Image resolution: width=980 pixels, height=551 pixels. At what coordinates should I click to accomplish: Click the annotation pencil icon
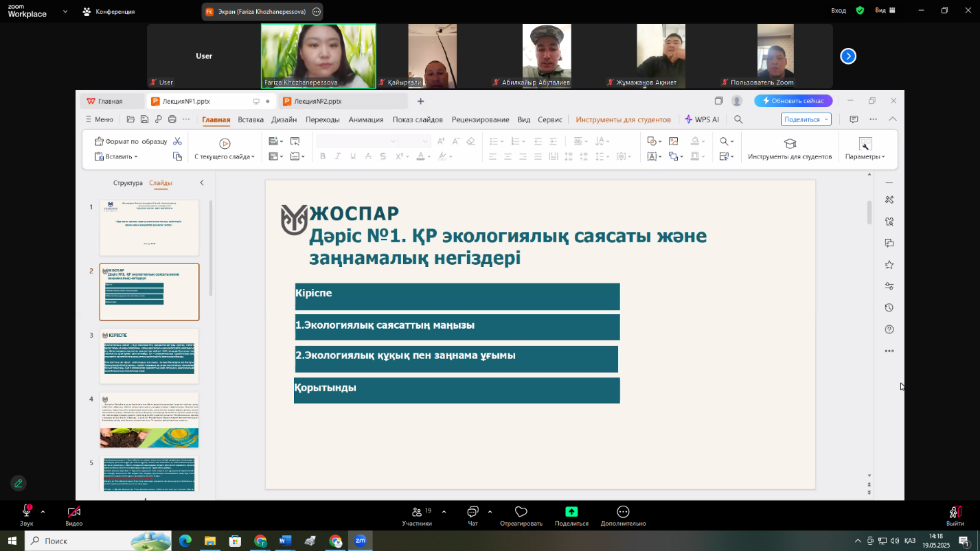tap(19, 483)
